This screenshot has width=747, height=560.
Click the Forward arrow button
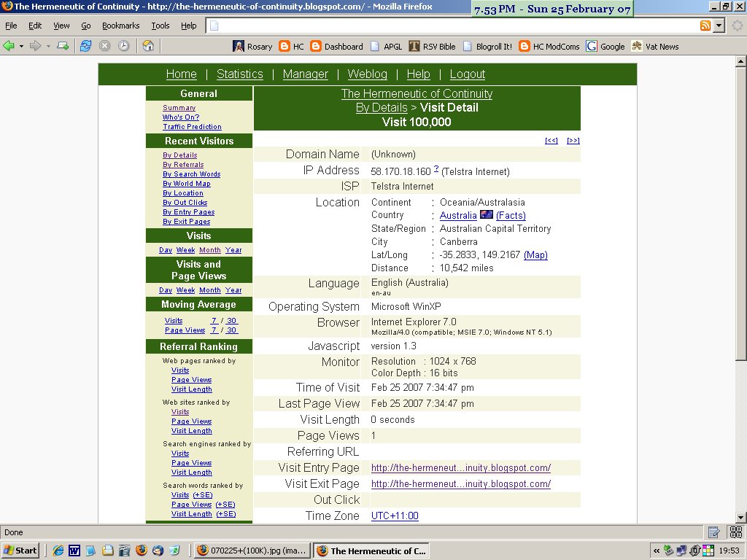pyautogui.click(x=35, y=46)
